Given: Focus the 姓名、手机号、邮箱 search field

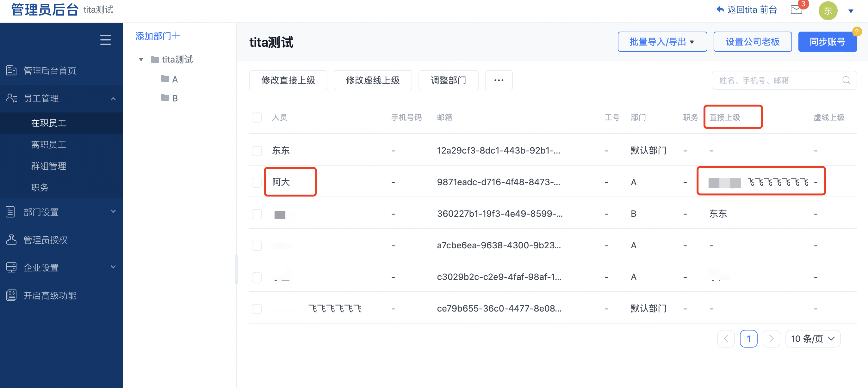Looking at the screenshot, I should point(784,80).
